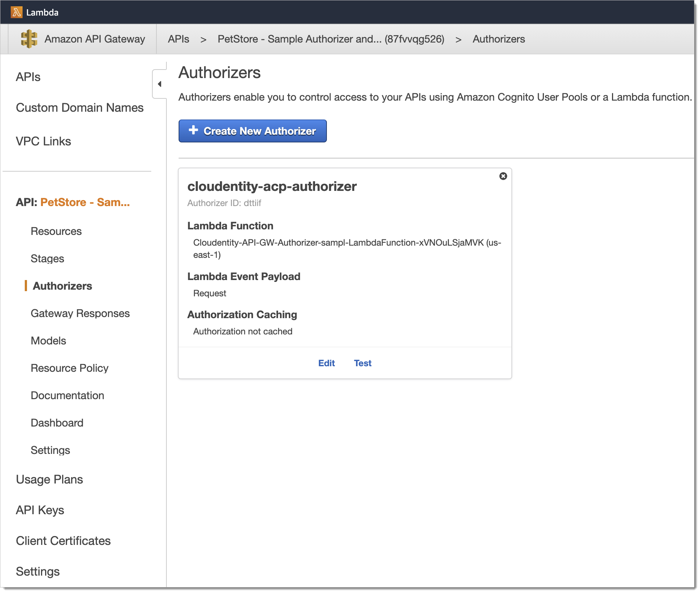Open Client Certificates
This screenshot has width=700, height=593.
click(63, 541)
